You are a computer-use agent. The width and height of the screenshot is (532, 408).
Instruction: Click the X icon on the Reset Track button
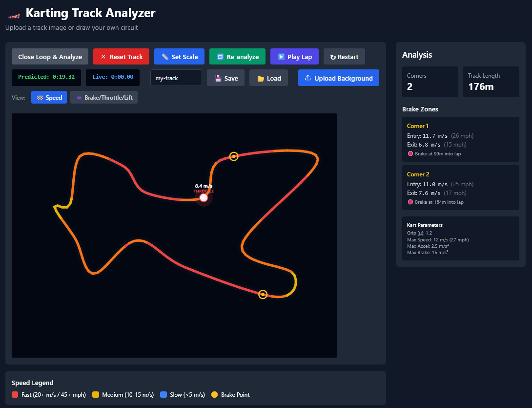[103, 56]
